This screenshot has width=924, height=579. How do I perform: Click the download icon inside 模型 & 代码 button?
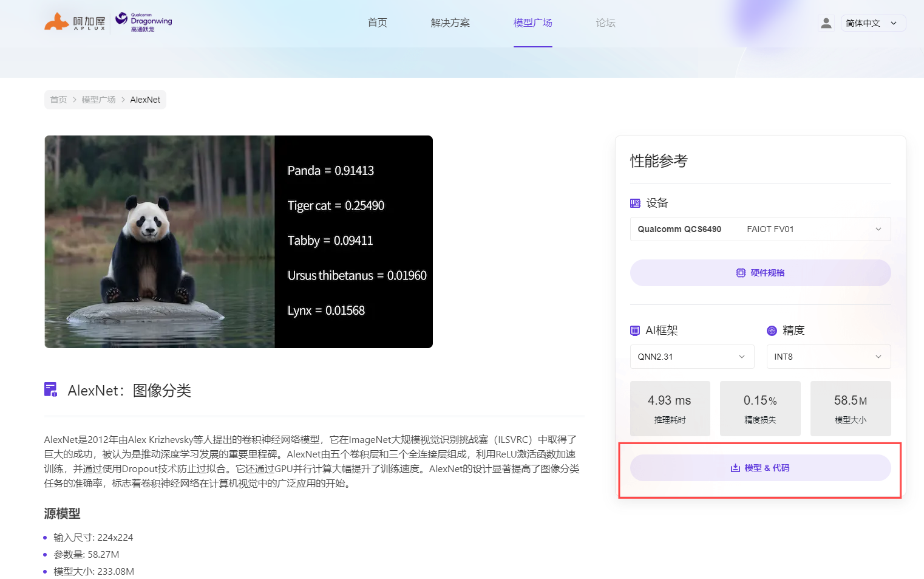[734, 468]
